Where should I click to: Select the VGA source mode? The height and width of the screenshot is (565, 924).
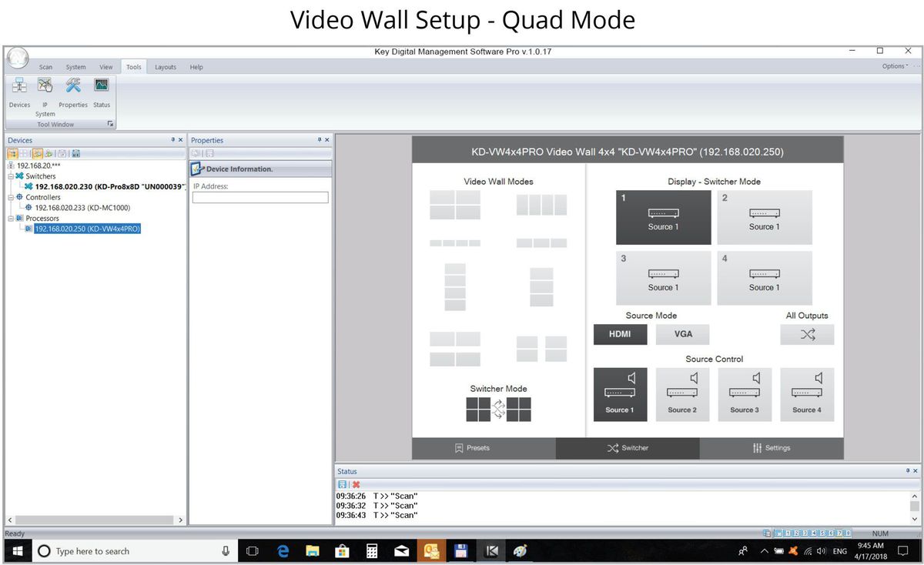click(682, 334)
